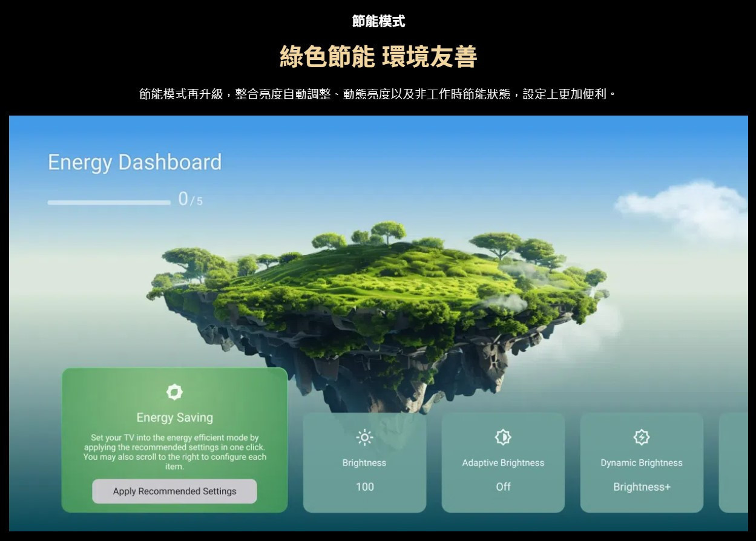Screen dimensions: 756x541
Task: Click the Adaptive Brightness value Off
Action: coord(503,487)
